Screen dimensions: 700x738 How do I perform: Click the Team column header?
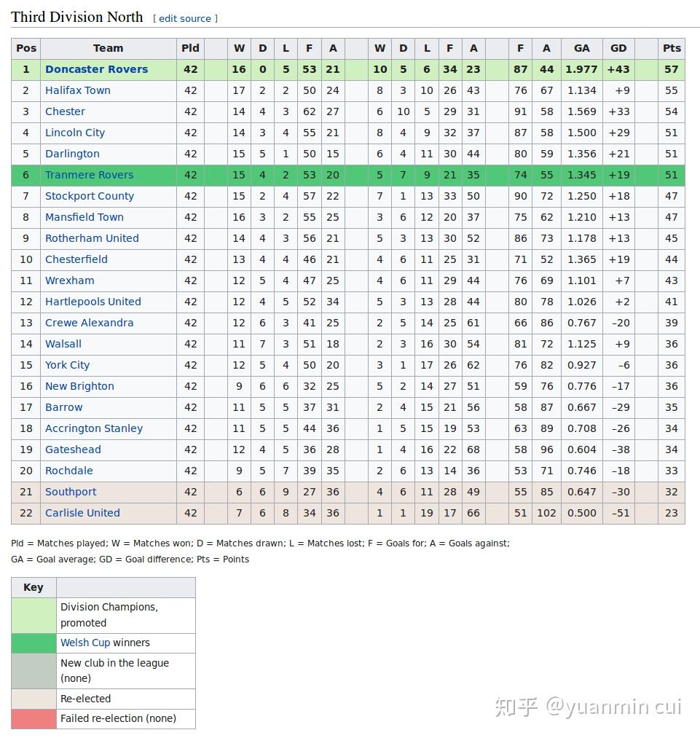[x=108, y=48]
